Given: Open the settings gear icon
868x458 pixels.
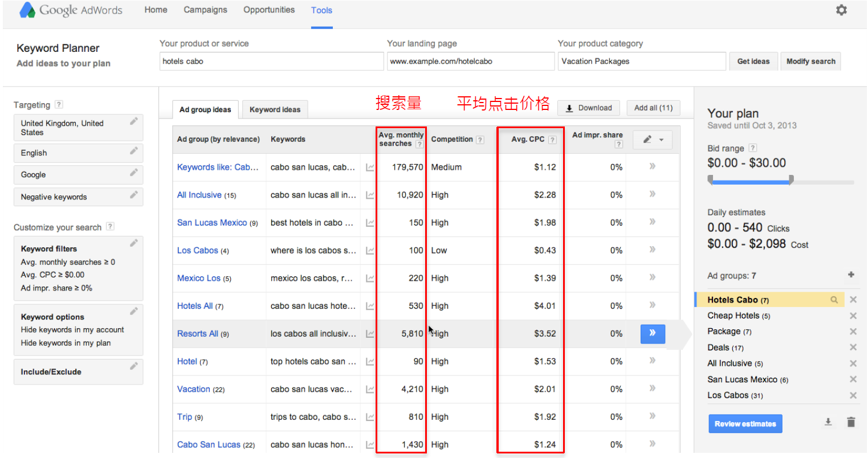Looking at the screenshot, I should 841,10.
